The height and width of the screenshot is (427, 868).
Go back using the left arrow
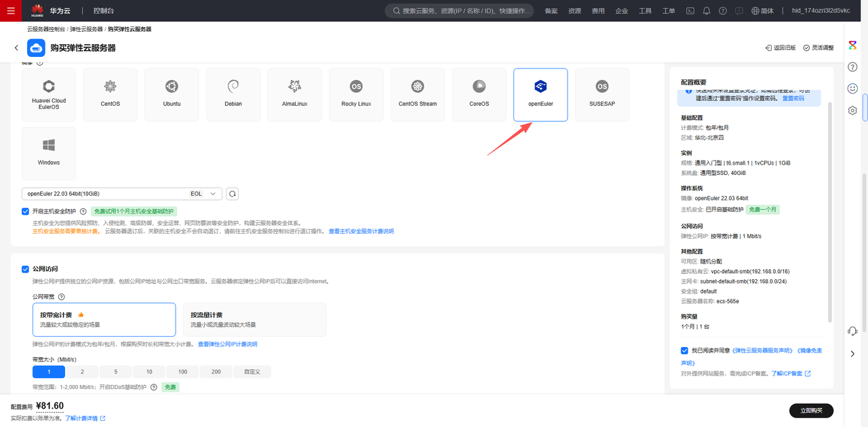pos(16,48)
